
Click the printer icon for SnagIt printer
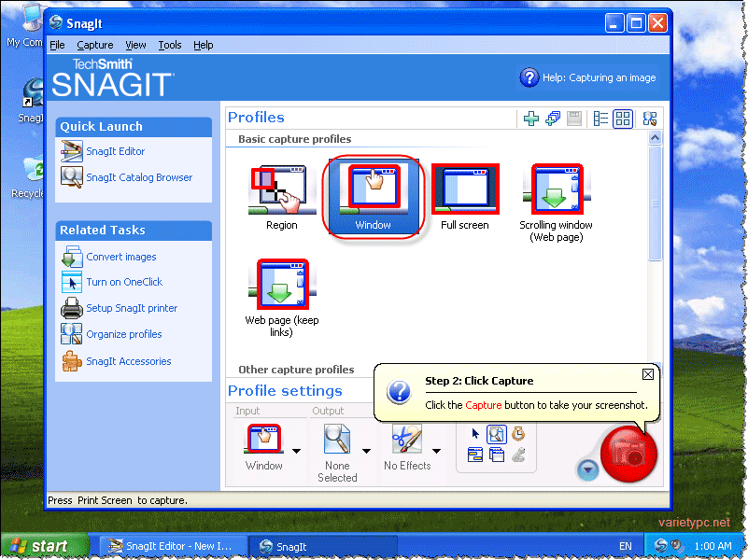(72, 308)
